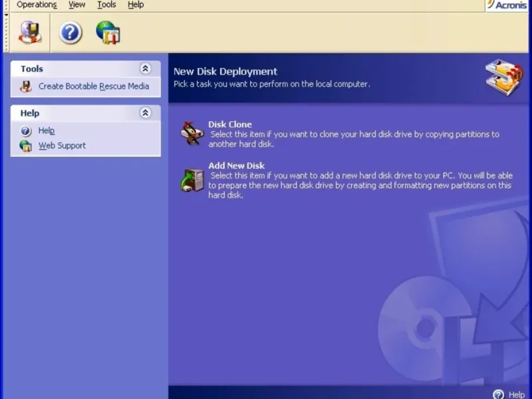Click the Create Bootable Rescue Media link
This screenshot has width=532, height=399.
pos(94,86)
